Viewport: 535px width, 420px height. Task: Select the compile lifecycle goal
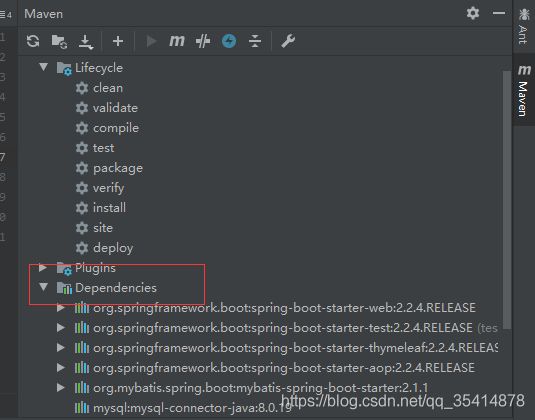tap(116, 128)
